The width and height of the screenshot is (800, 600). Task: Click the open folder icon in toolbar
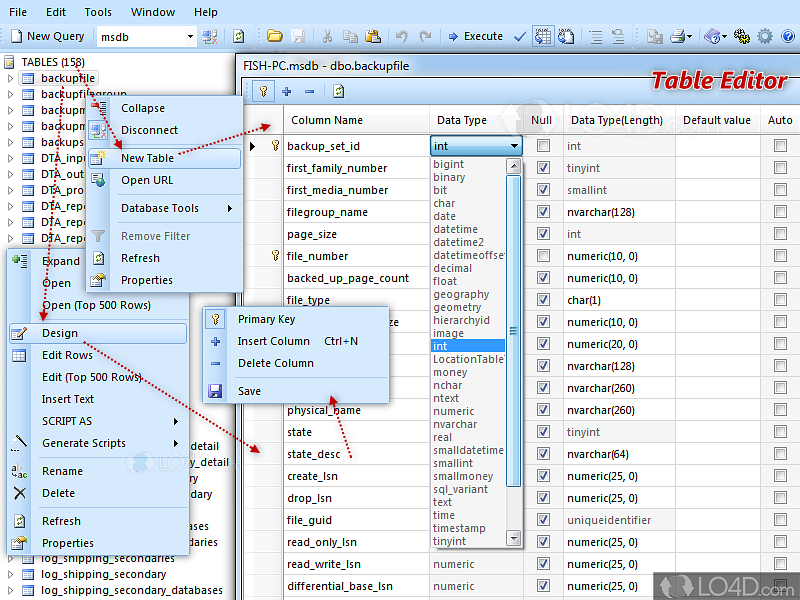coord(274,36)
